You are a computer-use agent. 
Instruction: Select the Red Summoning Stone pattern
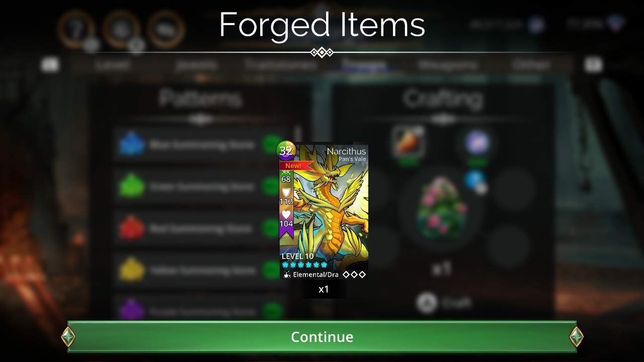coord(200,229)
